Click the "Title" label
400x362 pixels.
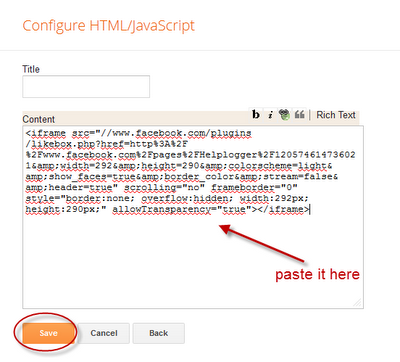pos(31,69)
